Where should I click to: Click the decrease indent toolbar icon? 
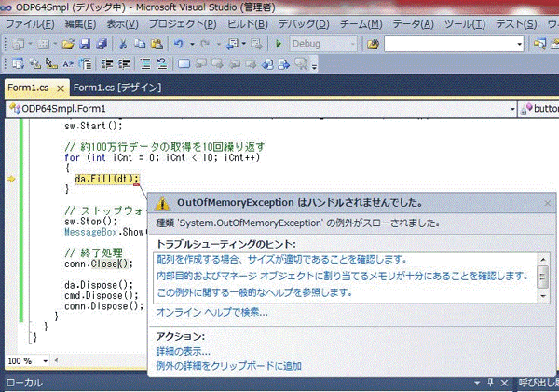(107, 64)
